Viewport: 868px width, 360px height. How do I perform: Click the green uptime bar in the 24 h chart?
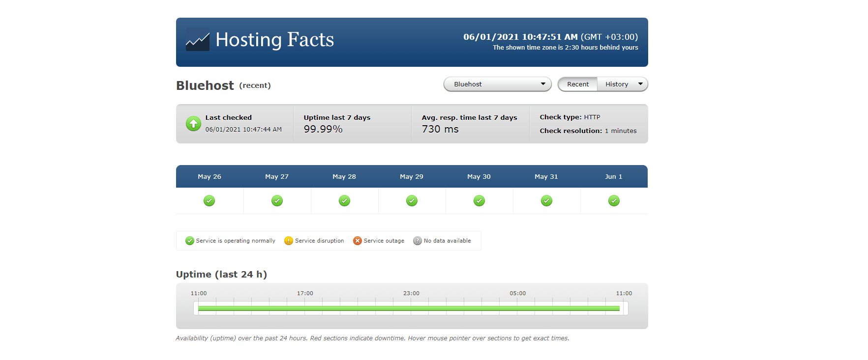(409, 308)
